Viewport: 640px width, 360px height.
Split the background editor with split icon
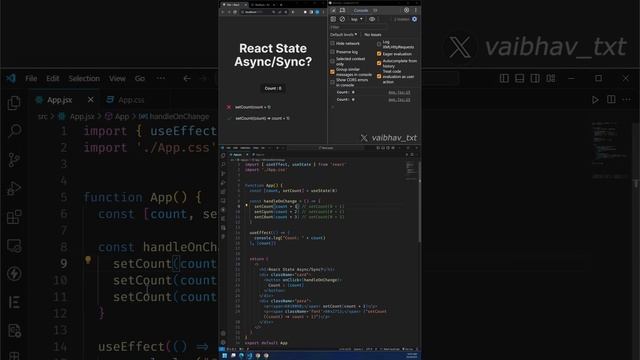(611, 100)
